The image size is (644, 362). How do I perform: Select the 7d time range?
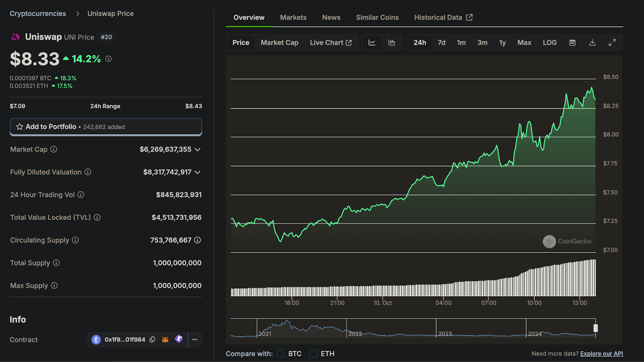pos(442,43)
